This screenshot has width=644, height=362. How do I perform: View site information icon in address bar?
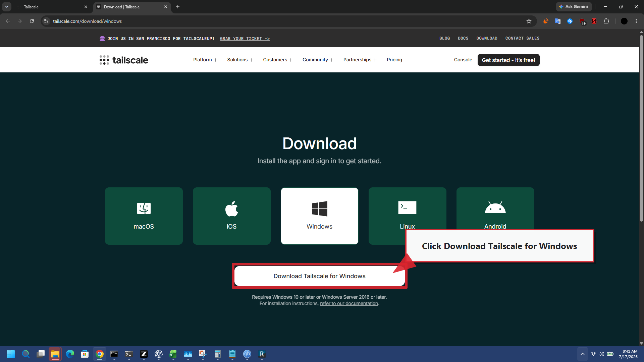pos(46,21)
